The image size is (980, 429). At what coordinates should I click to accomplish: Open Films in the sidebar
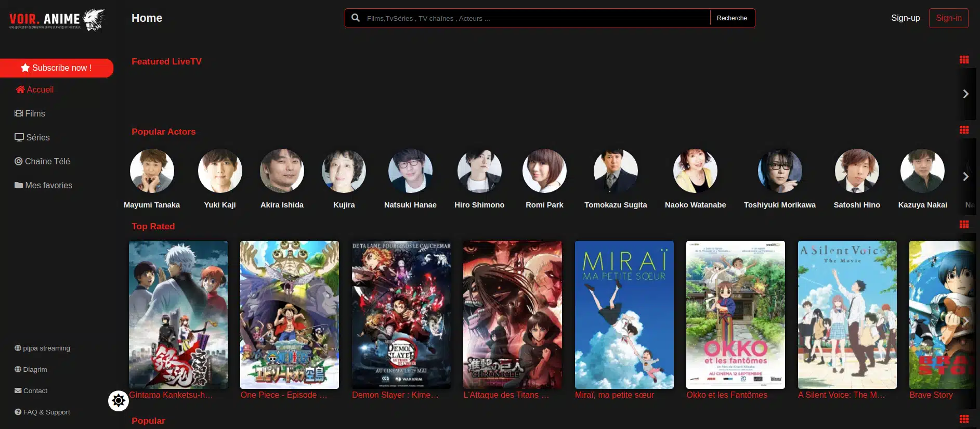point(30,113)
